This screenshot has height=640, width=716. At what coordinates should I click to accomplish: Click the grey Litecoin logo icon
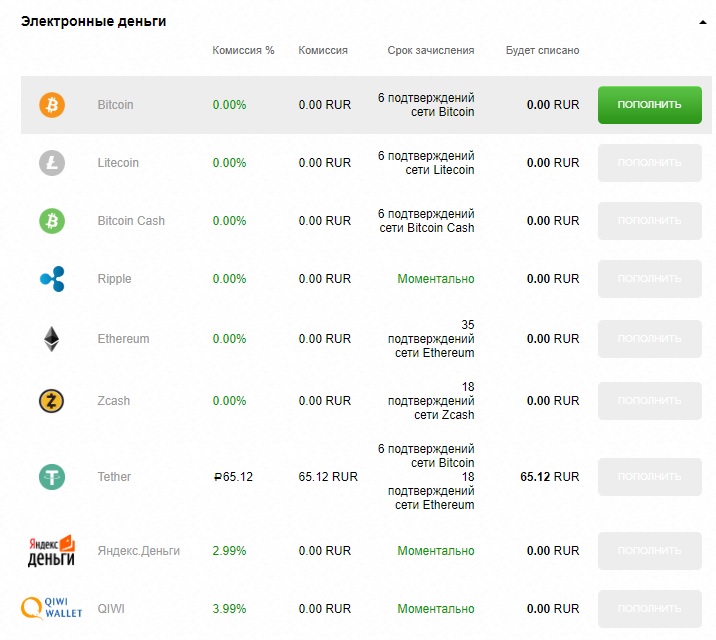[52, 163]
